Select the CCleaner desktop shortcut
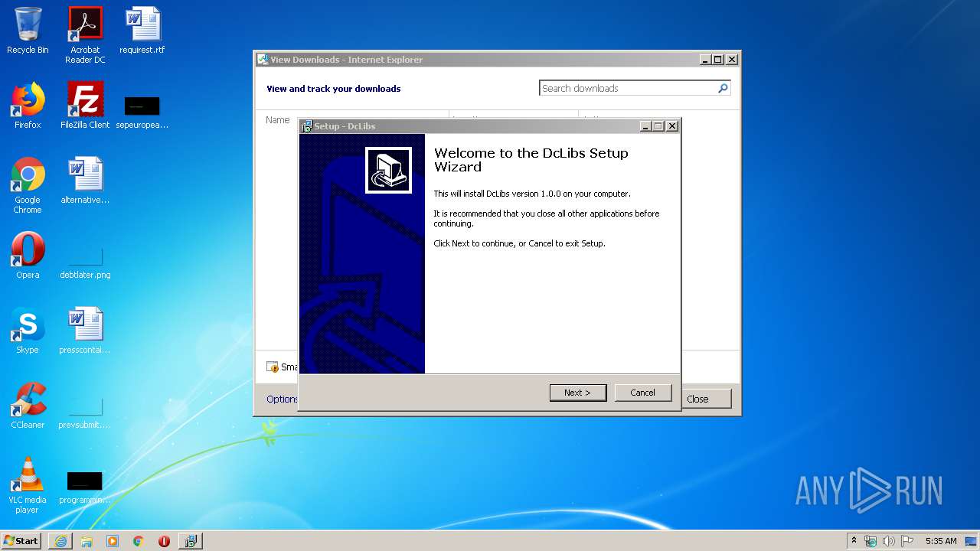 28,406
